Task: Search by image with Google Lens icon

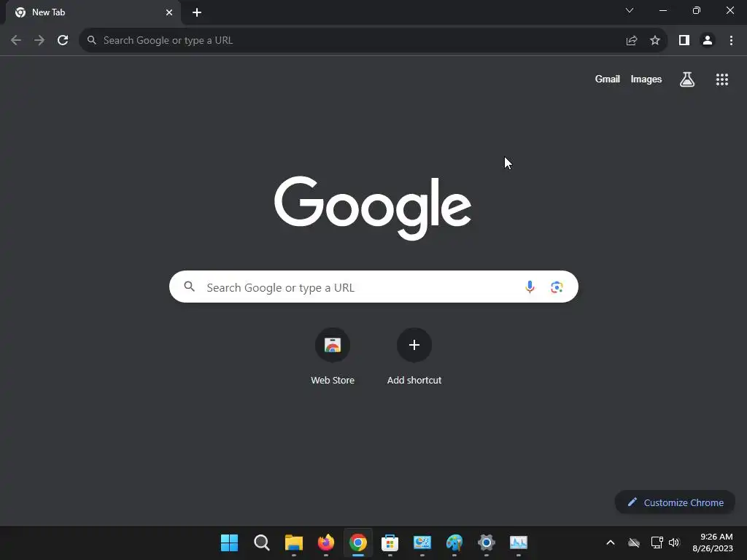Action: pos(557,287)
